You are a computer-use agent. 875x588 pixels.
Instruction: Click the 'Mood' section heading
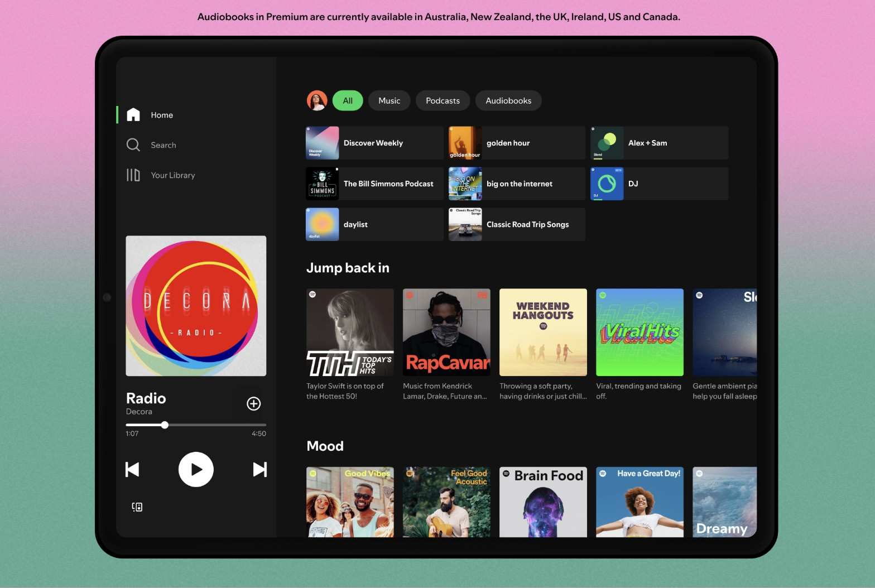(325, 446)
